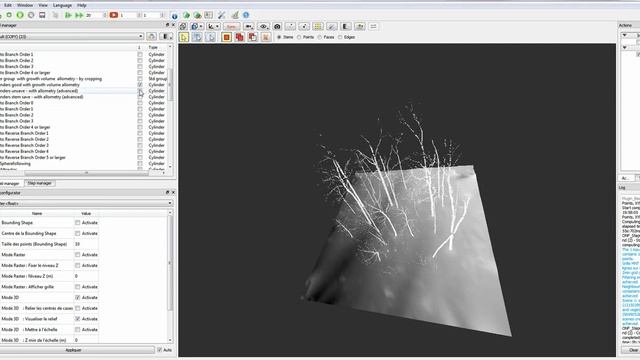Click the red YouTube-style icon in toolbar
640x360 pixels.
click(x=114, y=15)
